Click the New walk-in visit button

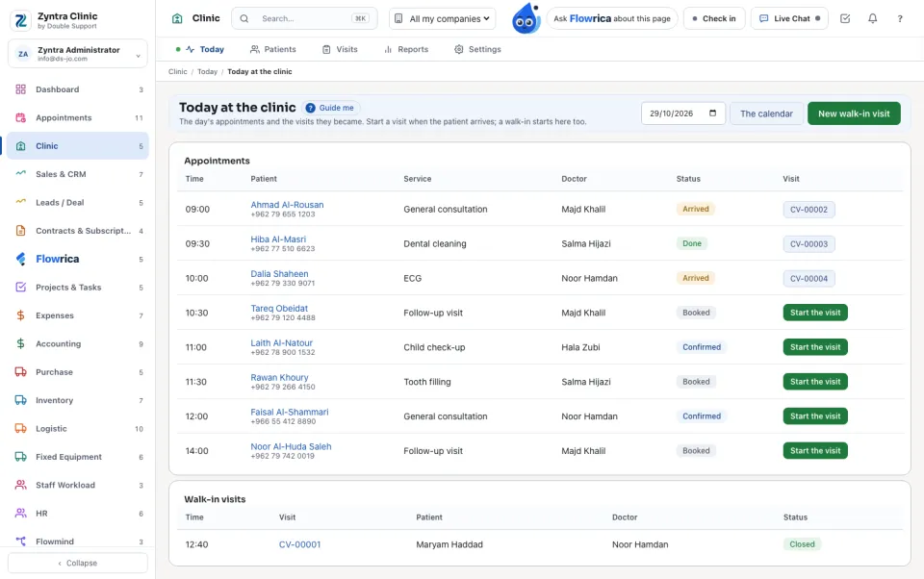(x=854, y=113)
